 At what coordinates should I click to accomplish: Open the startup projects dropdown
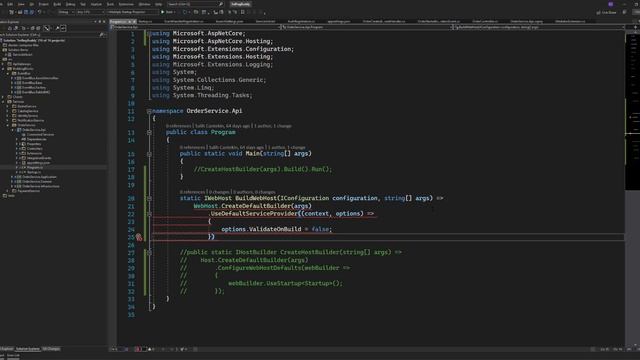pos(132,12)
